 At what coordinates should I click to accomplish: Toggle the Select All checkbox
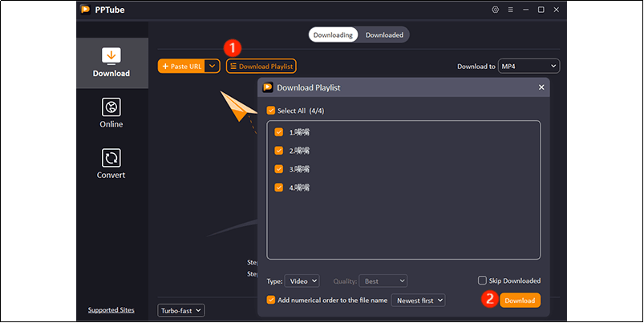coord(270,111)
